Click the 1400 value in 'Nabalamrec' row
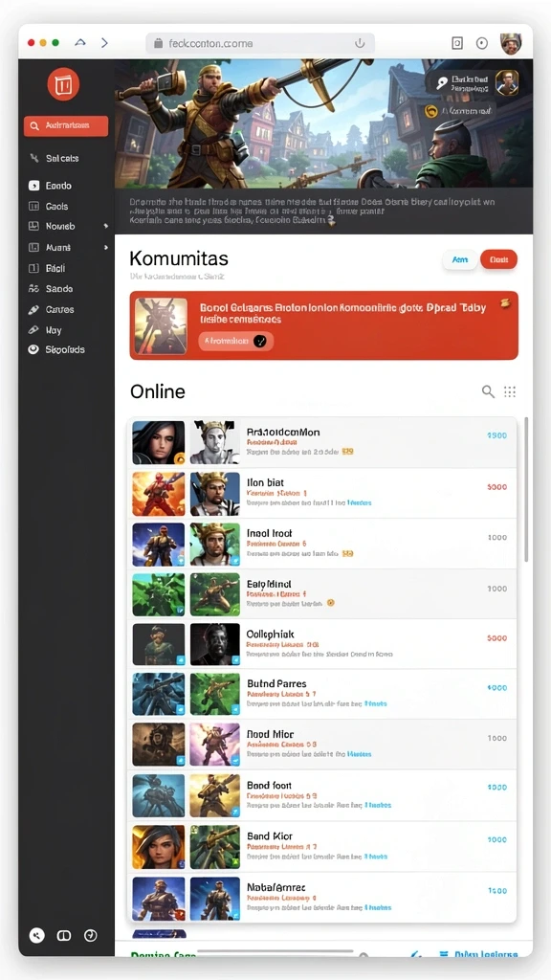 [x=496, y=891]
